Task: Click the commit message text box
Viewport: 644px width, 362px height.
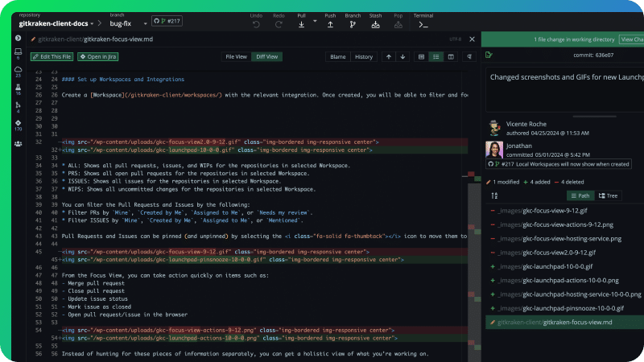Action: point(565,90)
